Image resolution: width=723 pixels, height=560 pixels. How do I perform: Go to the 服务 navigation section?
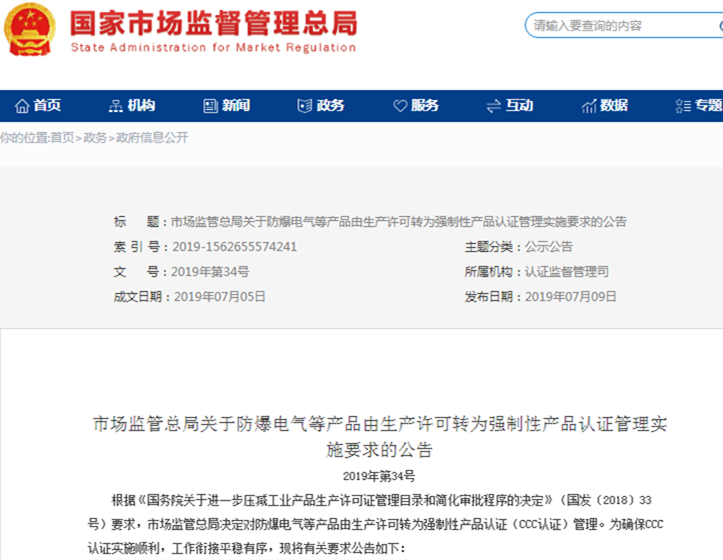point(425,106)
